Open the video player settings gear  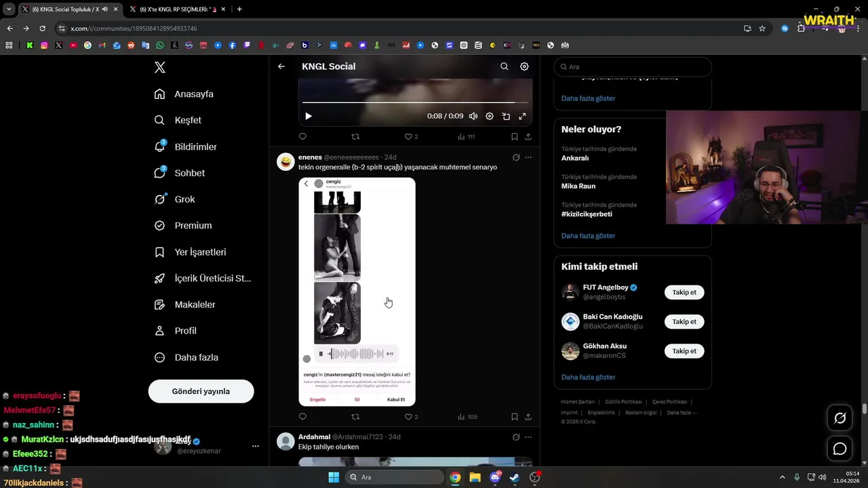click(x=490, y=116)
